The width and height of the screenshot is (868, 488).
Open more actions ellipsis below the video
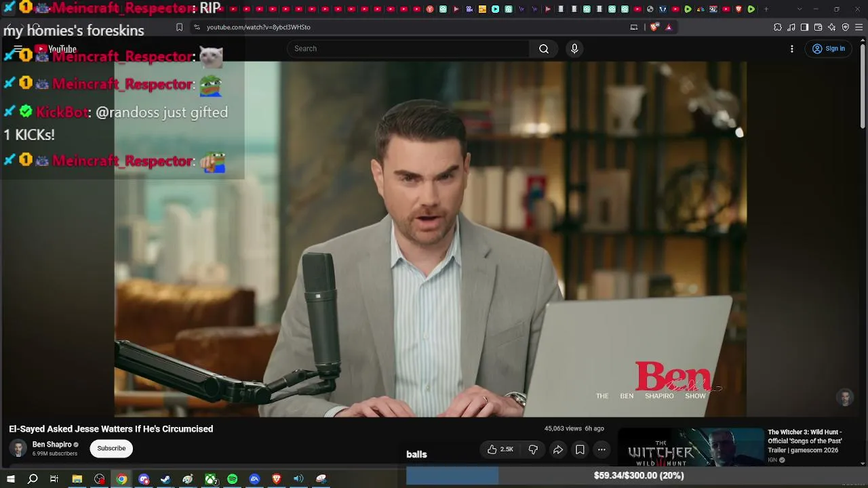pyautogui.click(x=601, y=449)
